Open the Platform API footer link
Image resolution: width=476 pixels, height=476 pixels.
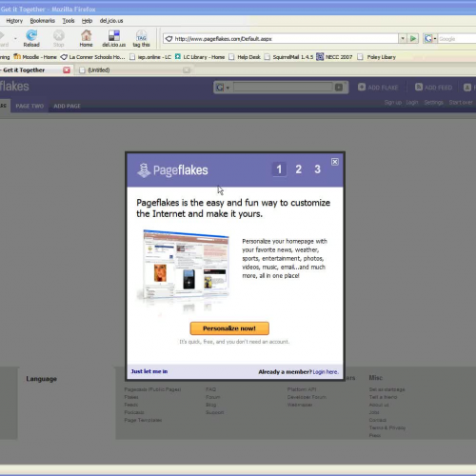pos(302,389)
